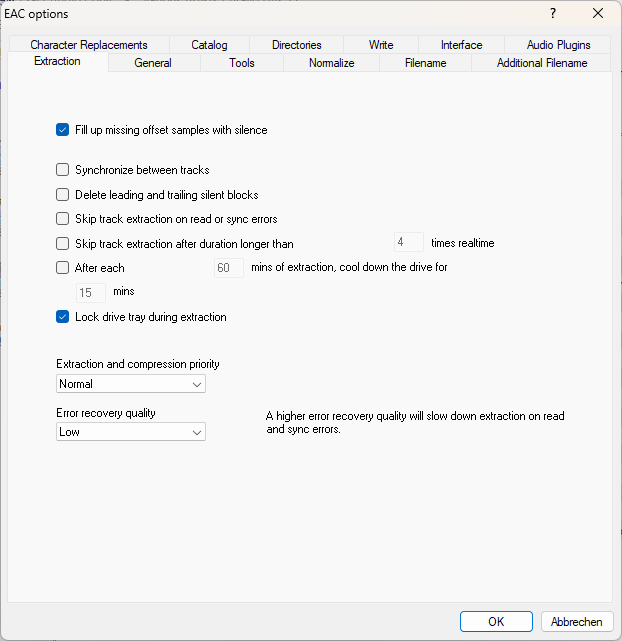Click the Abbrechen cancel button
Viewport: 622px width, 641px height.
577,621
